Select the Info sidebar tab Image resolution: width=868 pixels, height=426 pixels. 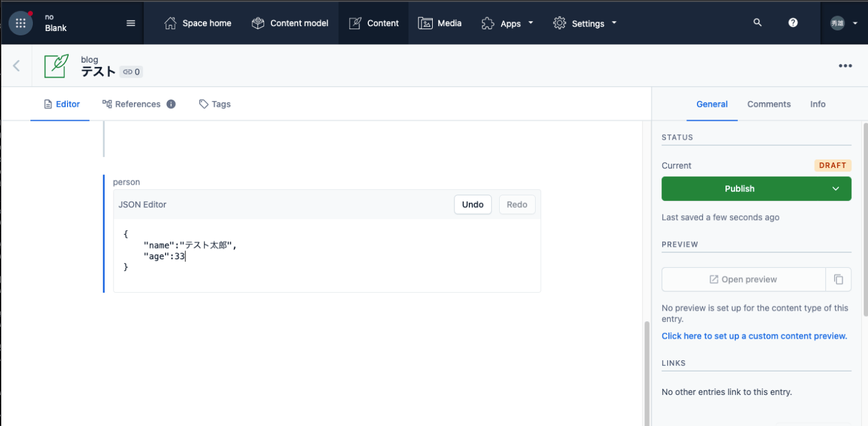pyautogui.click(x=818, y=104)
